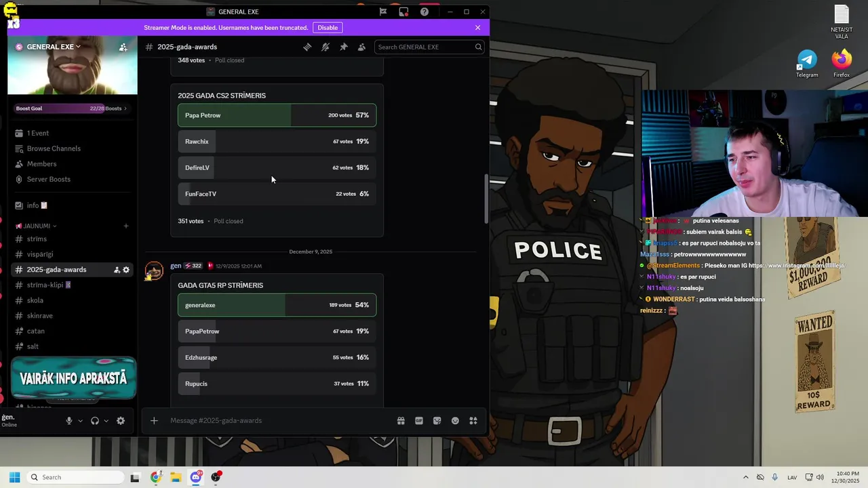This screenshot has height=488, width=868.
Task: Switch to the skinrave channel
Action: pyautogui.click(x=71, y=316)
